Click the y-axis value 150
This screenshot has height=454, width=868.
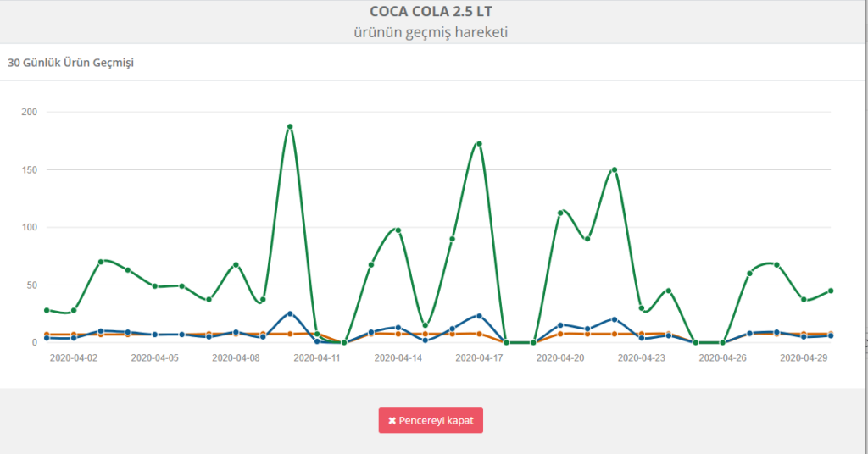point(30,169)
